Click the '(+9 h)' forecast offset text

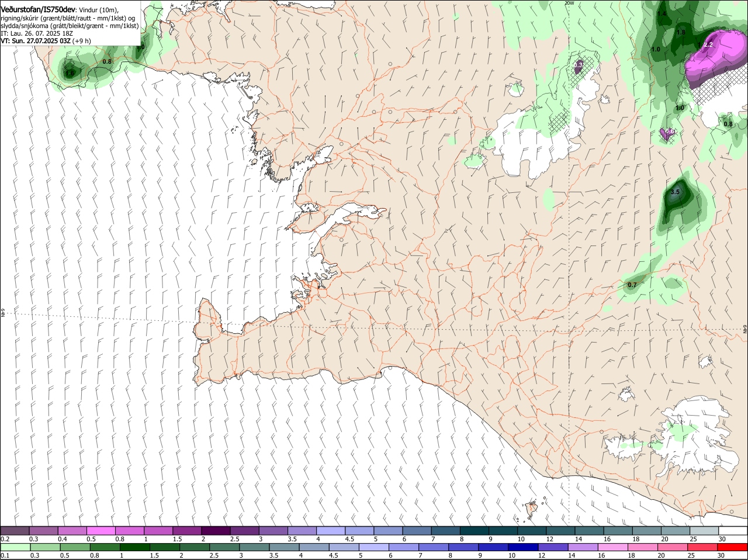(82, 41)
